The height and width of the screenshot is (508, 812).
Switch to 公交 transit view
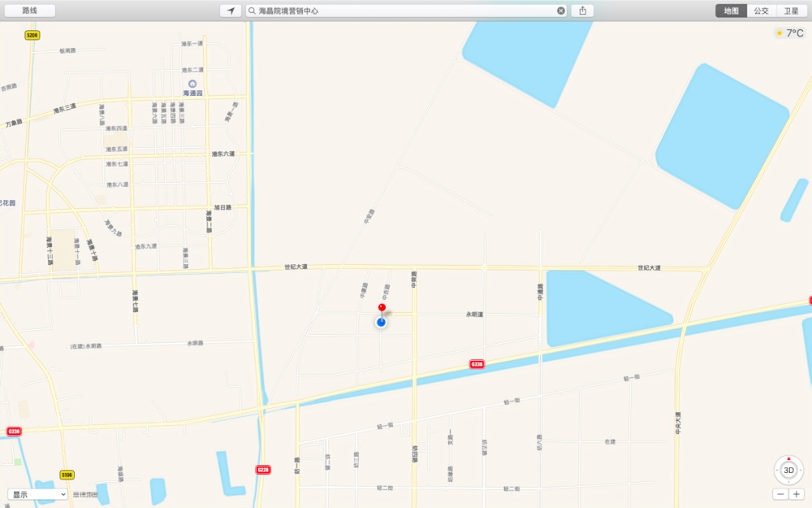(x=761, y=11)
